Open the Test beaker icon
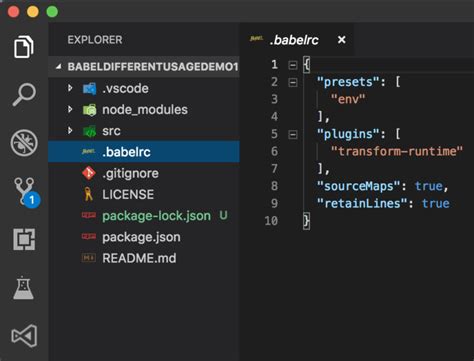Screen dimensions: 474x361 [23, 288]
